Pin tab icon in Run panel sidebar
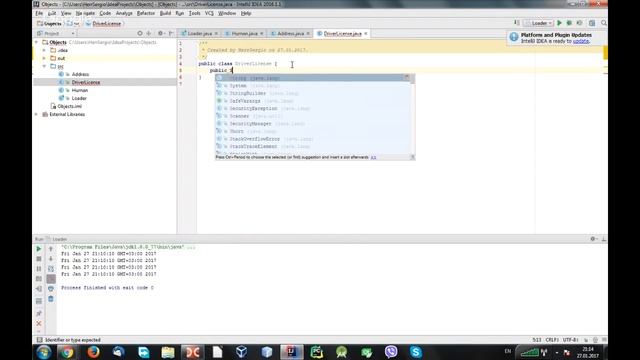This screenshot has height=360, width=640. tap(39, 313)
